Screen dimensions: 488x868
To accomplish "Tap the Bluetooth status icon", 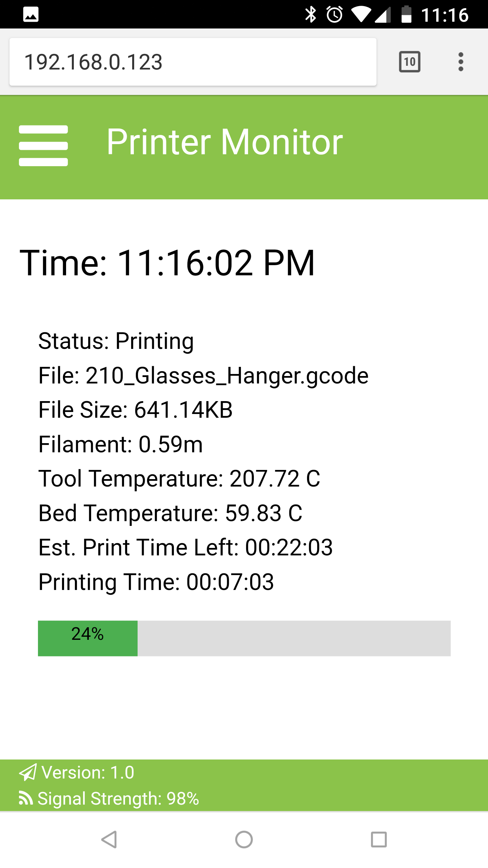I will pyautogui.click(x=310, y=15).
